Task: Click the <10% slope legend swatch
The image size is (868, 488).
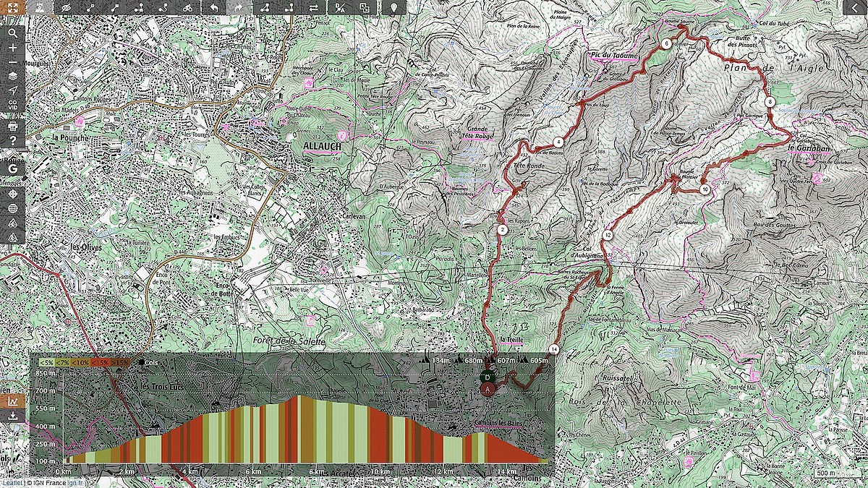Action: tap(80, 362)
